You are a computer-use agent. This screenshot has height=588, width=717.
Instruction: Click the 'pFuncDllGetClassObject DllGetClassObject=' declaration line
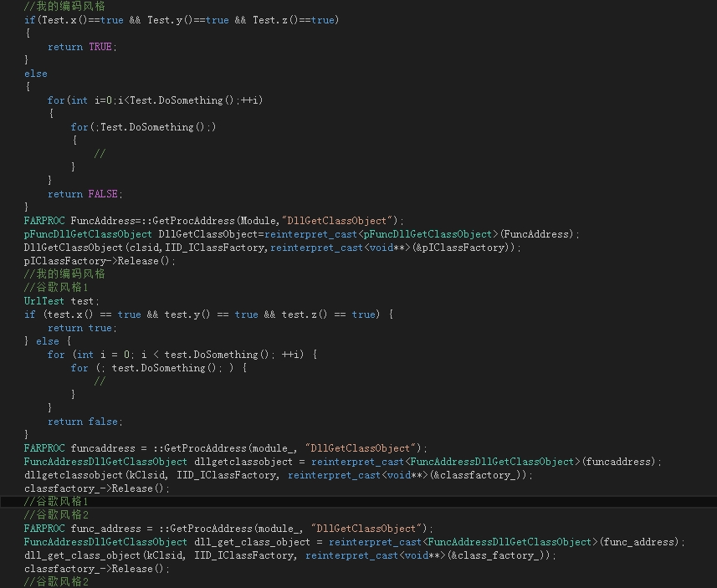click(x=302, y=234)
